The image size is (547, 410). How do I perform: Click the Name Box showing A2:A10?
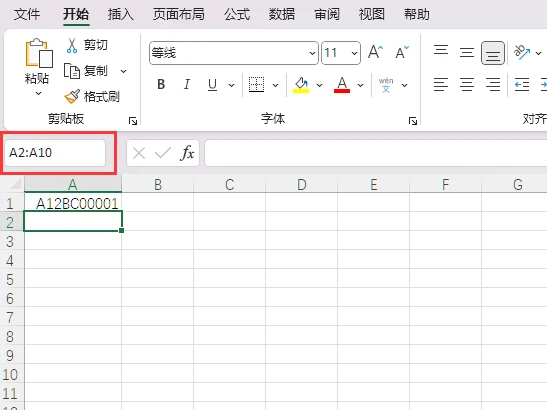(x=55, y=153)
